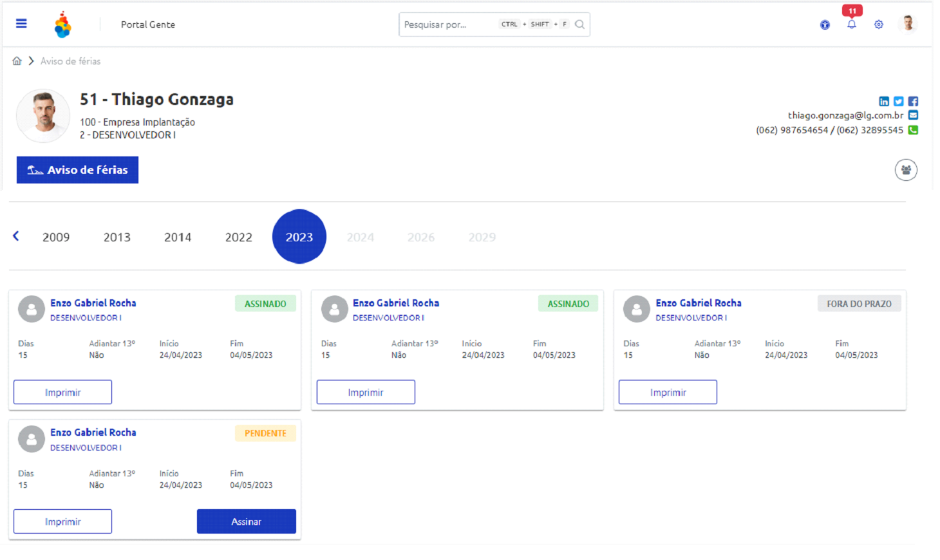Open the user avatar menu in header
The height and width of the screenshot is (560, 940).
coord(908,24)
